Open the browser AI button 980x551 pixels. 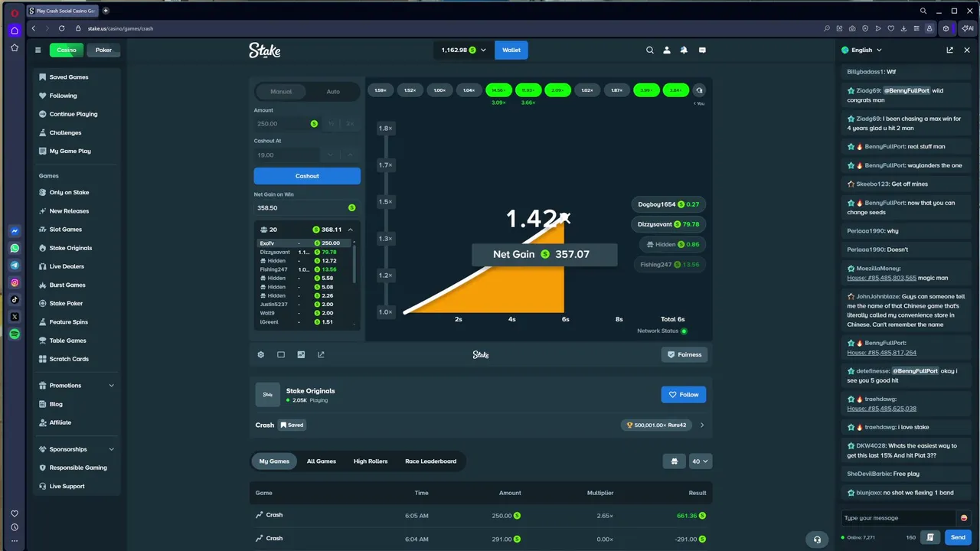point(967,28)
